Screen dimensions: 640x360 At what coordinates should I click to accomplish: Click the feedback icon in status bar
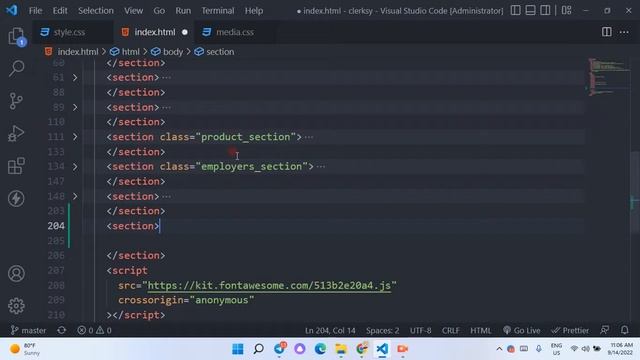tap(604, 330)
